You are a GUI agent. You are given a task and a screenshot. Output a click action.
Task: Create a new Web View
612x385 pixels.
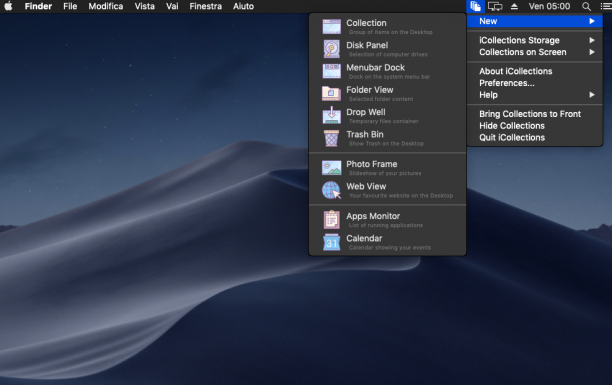[387, 190]
